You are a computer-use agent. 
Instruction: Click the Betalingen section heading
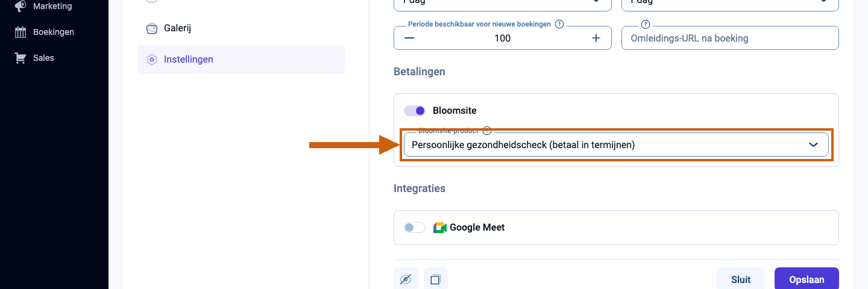pyautogui.click(x=420, y=72)
